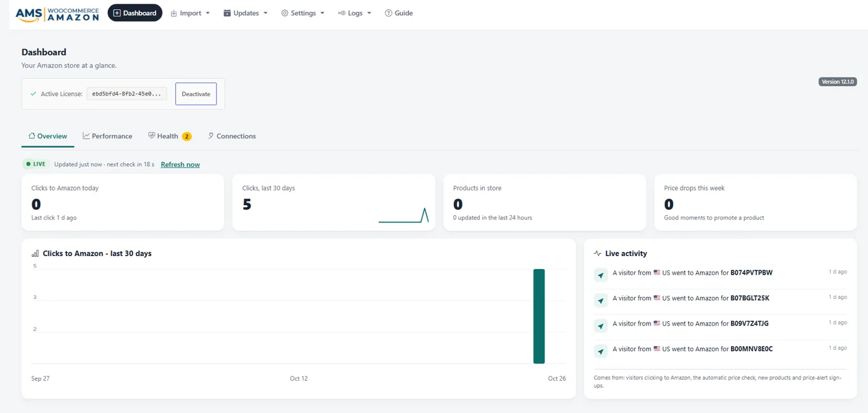The height and width of the screenshot is (413, 868).
Task: Click the Logs icon
Action: tap(342, 13)
